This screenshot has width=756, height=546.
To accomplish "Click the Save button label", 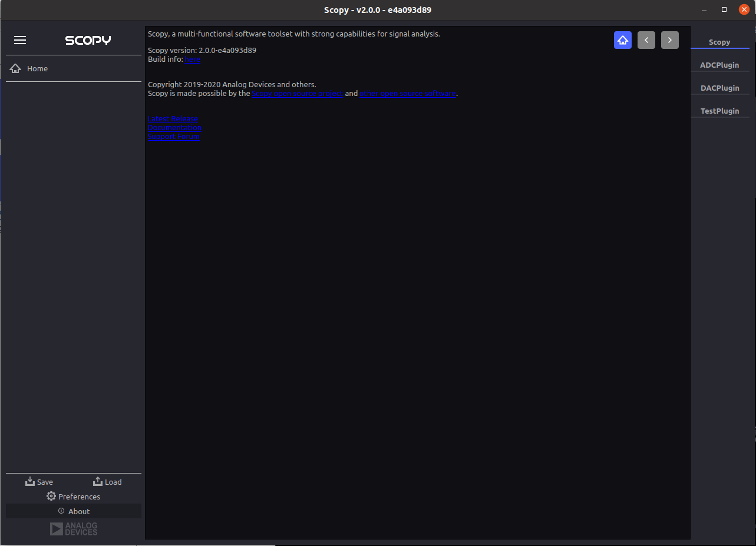I will 45,482.
